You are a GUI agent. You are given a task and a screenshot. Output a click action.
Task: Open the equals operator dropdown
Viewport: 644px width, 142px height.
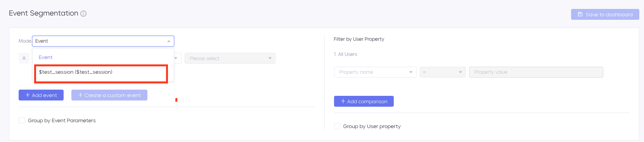443,72
